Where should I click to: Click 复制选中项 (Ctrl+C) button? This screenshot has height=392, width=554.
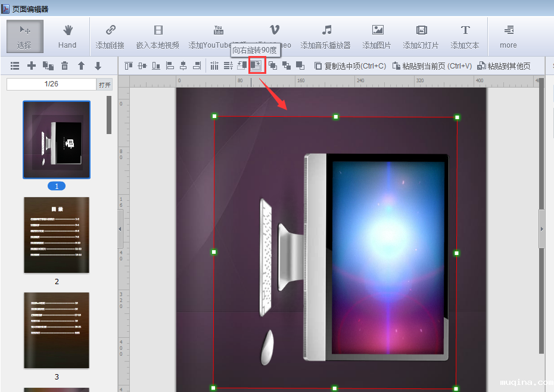(x=350, y=66)
